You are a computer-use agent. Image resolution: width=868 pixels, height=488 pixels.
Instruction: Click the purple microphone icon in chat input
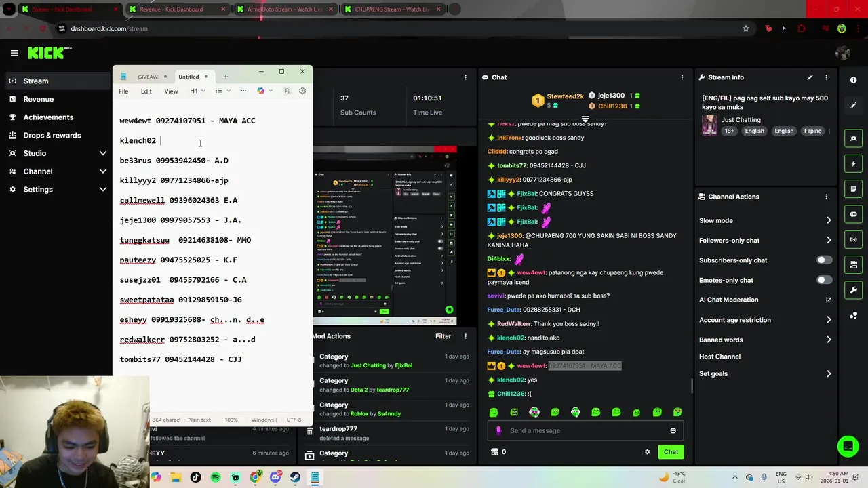click(x=498, y=430)
